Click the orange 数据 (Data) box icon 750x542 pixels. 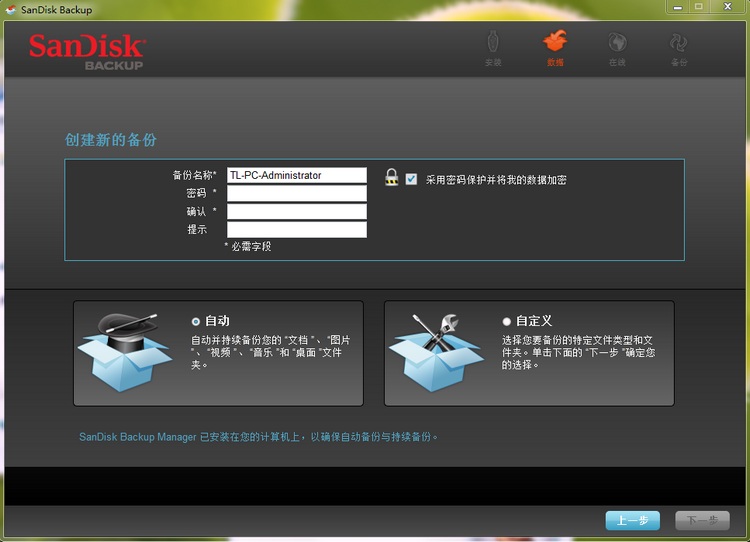(x=555, y=42)
